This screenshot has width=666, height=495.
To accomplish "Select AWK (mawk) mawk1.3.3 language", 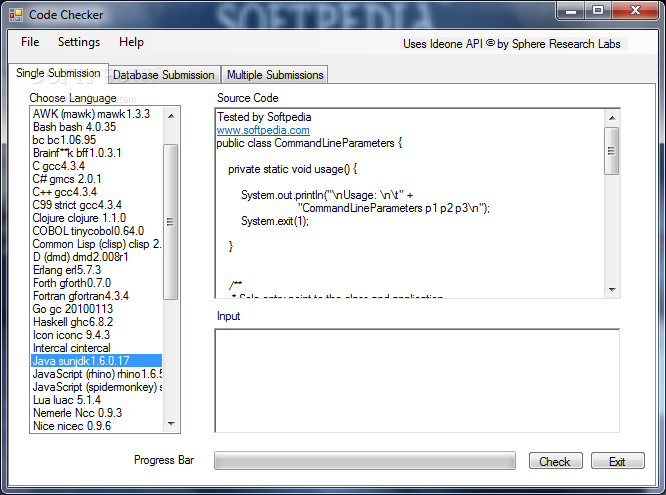I will (96, 114).
